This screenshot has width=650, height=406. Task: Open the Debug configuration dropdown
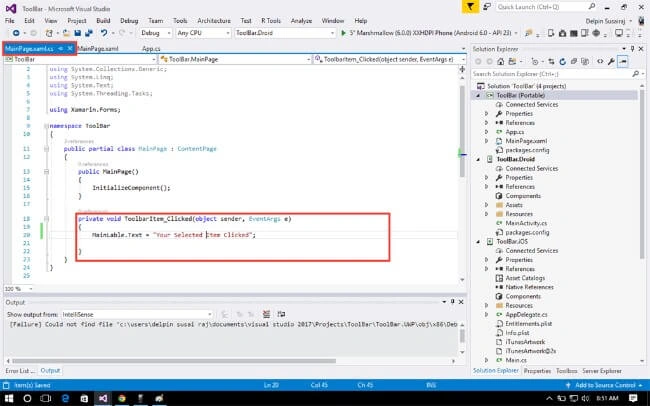point(156,33)
